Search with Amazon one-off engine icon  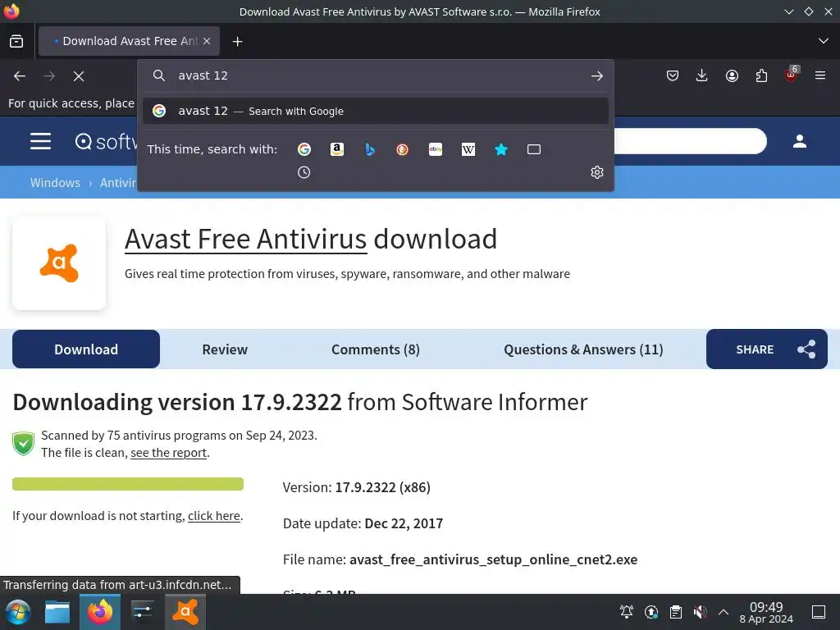337,149
